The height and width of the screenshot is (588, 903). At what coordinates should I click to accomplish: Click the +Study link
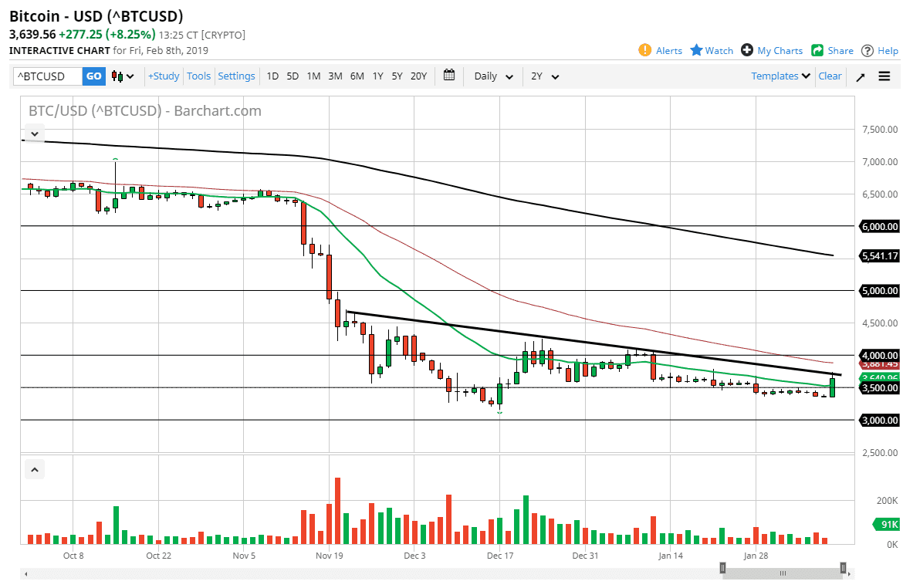coord(164,76)
